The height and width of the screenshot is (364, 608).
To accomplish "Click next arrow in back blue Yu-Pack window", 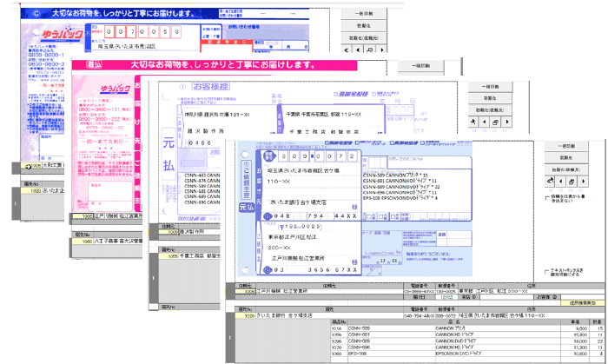I will coord(381,50).
